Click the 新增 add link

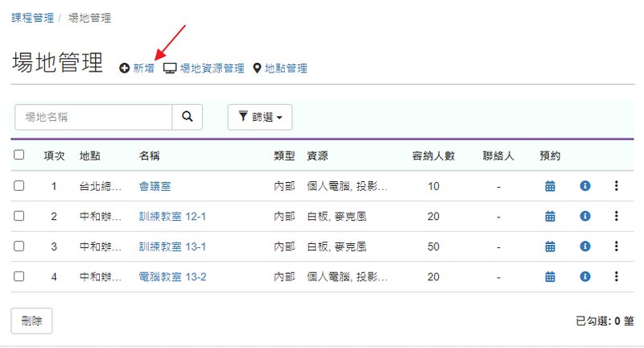point(137,69)
